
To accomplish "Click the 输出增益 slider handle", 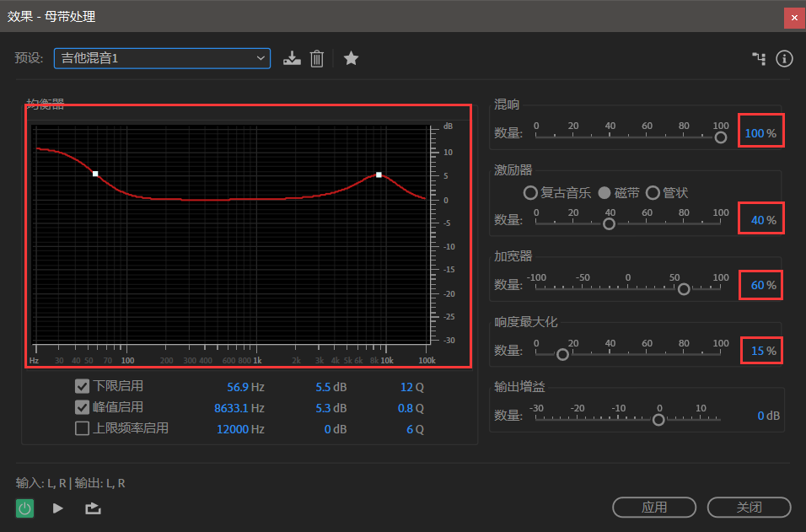I will click(658, 420).
